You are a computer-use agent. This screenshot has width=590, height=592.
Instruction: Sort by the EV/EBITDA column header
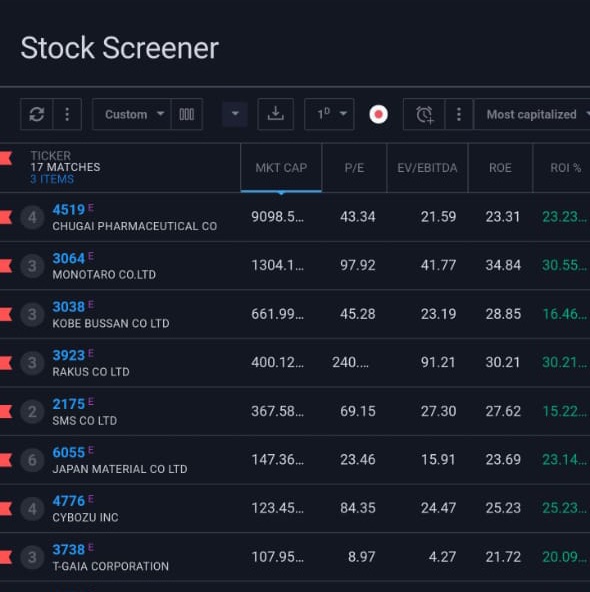(x=427, y=168)
